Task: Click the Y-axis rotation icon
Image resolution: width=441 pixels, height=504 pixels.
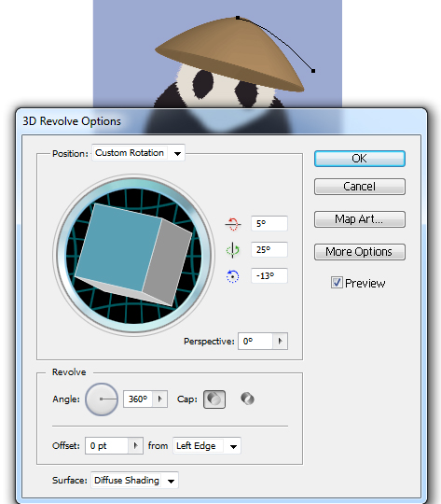Action: [x=232, y=250]
